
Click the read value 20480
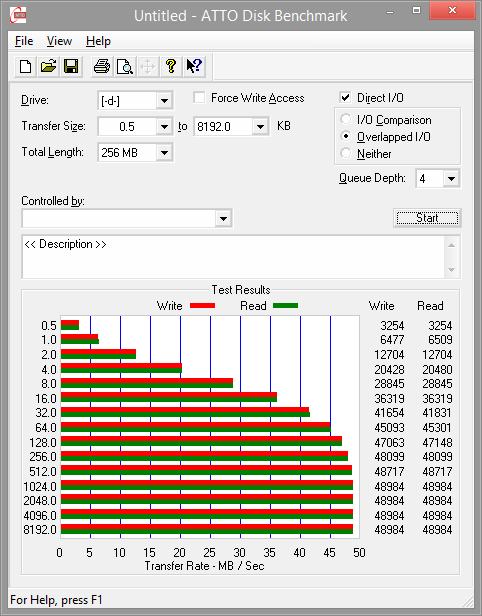click(437, 369)
